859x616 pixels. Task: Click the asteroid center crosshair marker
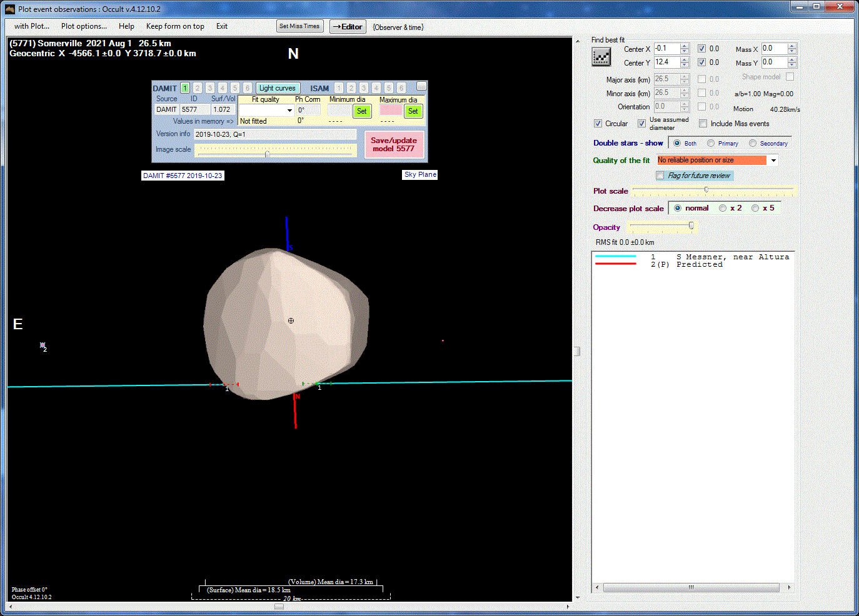coord(291,320)
